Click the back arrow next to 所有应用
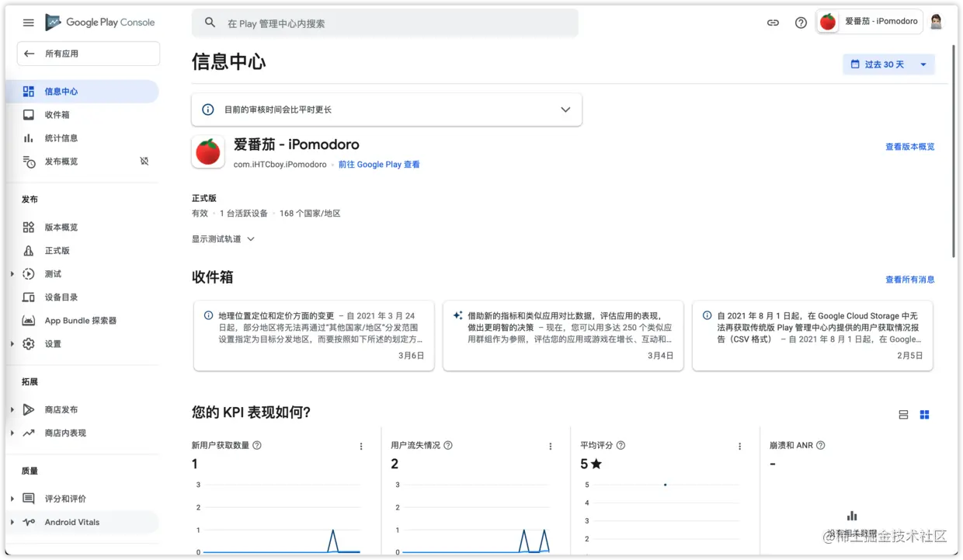The width and height of the screenshot is (963, 560). (x=30, y=54)
